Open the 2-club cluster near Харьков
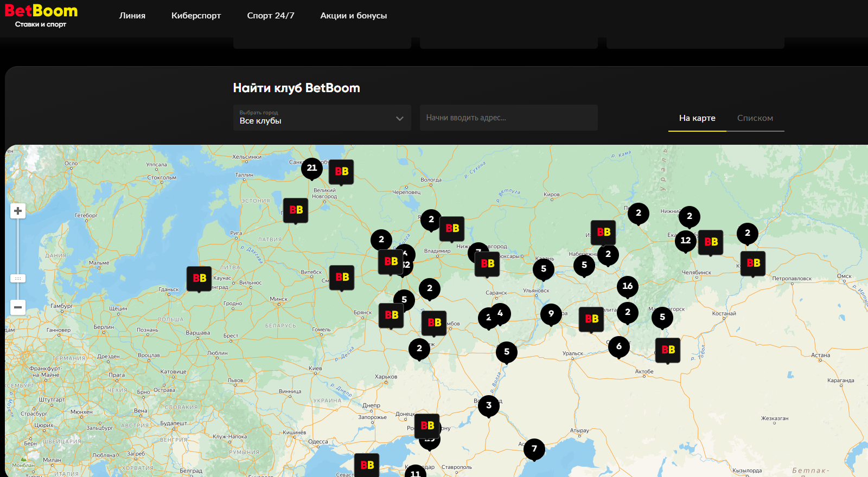Screen dimensions: 868x477 [x=419, y=349]
